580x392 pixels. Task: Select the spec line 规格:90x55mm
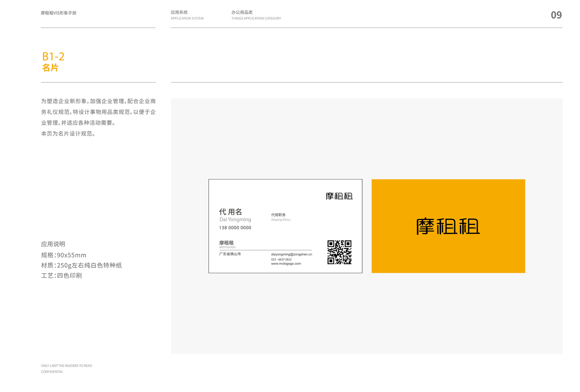[64, 255]
